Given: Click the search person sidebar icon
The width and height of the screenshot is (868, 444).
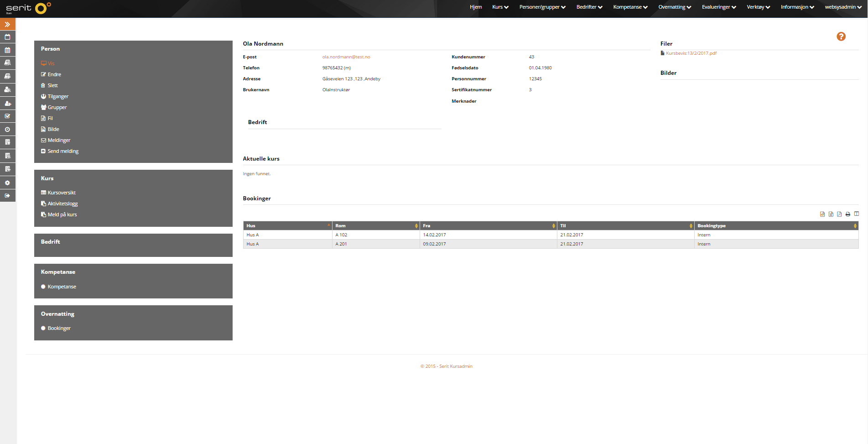Looking at the screenshot, I should [x=8, y=90].
